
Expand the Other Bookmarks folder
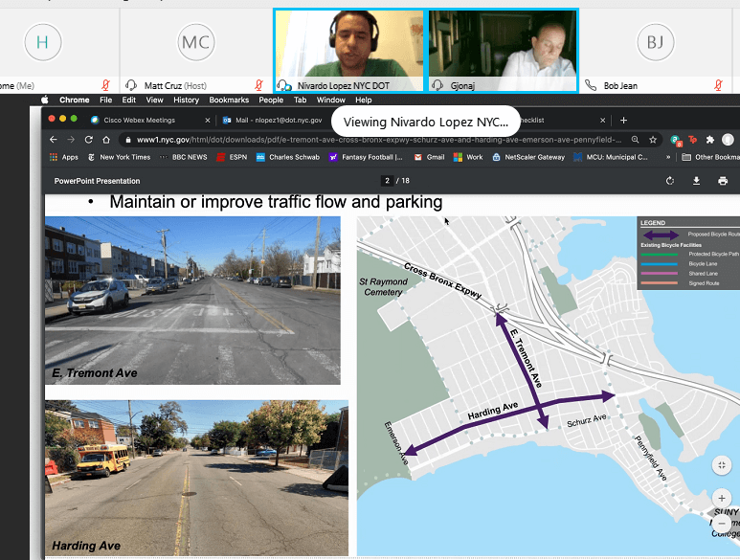point(708,157)
